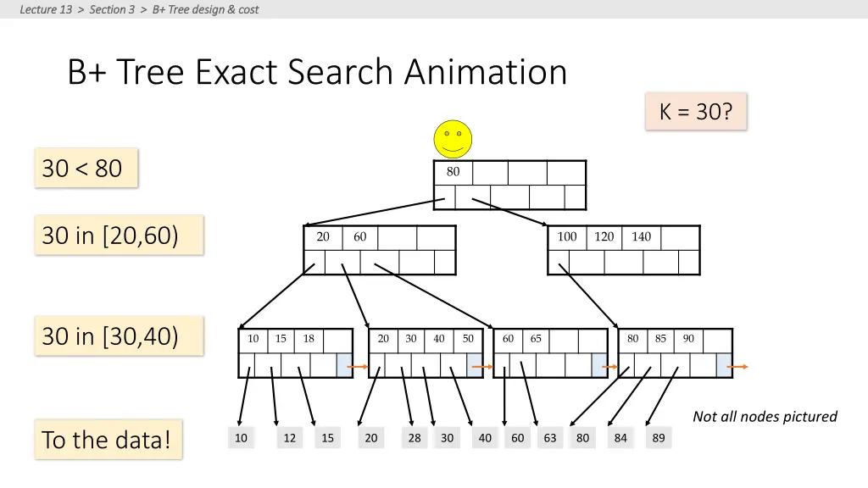Click data record 20 in the bottom row
The height and width of the screenshot is (488, 868).
tap(371, 438)
